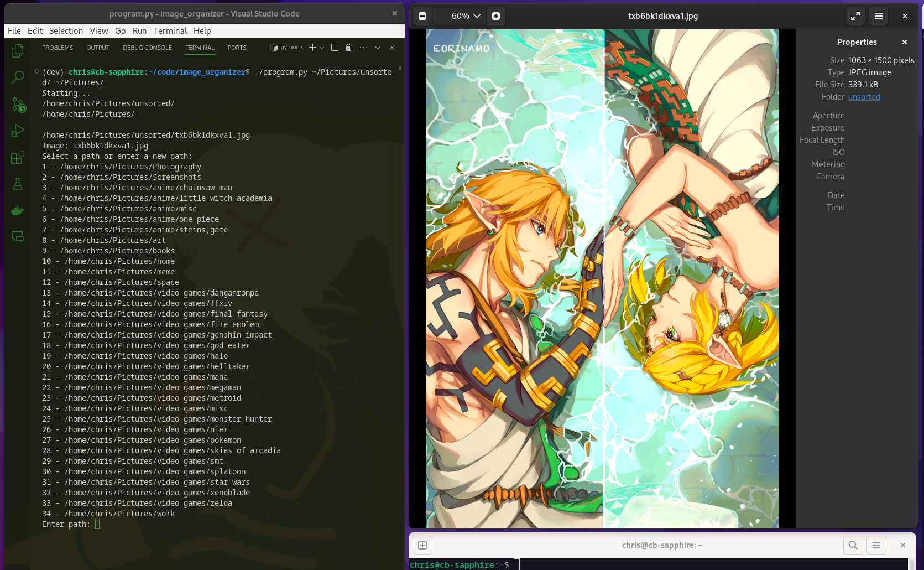
Task: Open the Remote Explorer view in activity bar
Action: tap(18, 237)
